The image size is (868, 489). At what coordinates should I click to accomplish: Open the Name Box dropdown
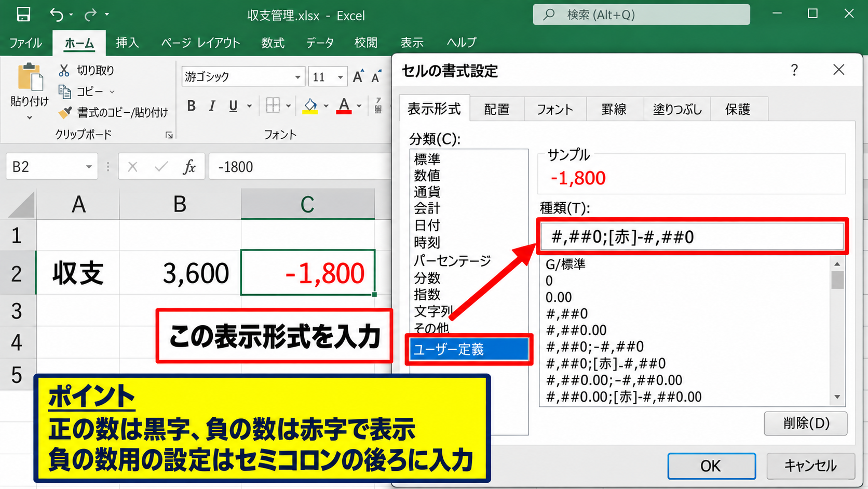(89, 167)
